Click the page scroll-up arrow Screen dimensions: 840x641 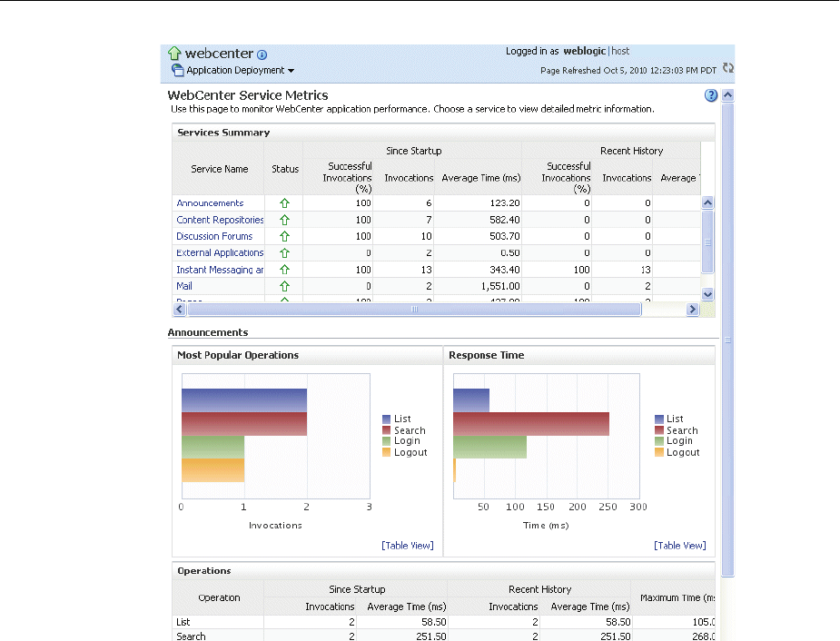(x=727, y=95)
